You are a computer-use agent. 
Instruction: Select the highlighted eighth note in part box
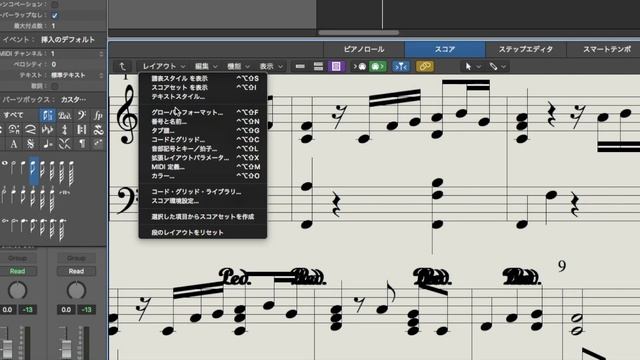33,171
